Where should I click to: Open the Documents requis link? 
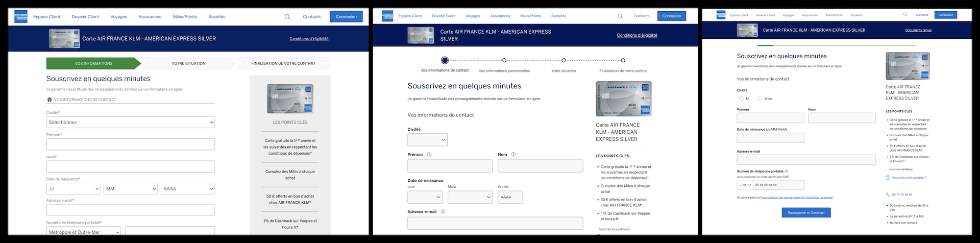(x=918, y=30)
